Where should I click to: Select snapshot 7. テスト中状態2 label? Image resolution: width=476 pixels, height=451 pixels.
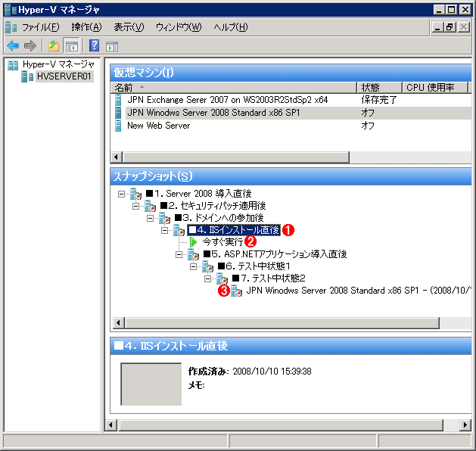[x=269, y=278]
